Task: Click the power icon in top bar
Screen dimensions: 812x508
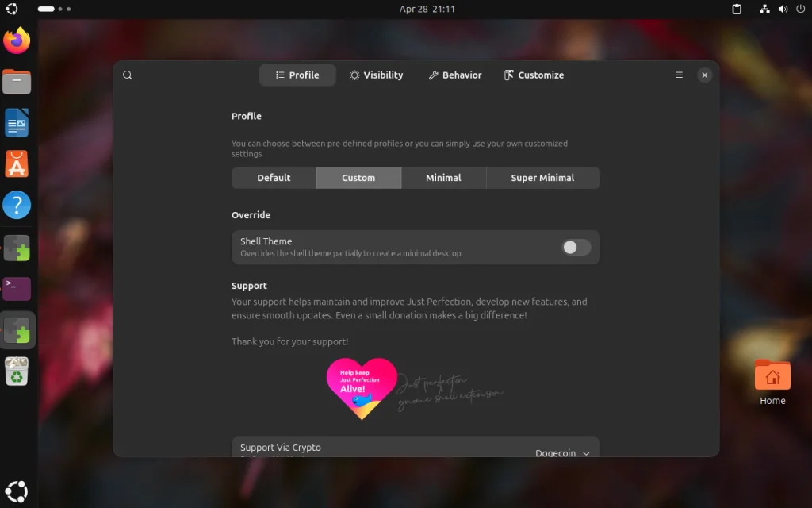Action: (801, 9)
